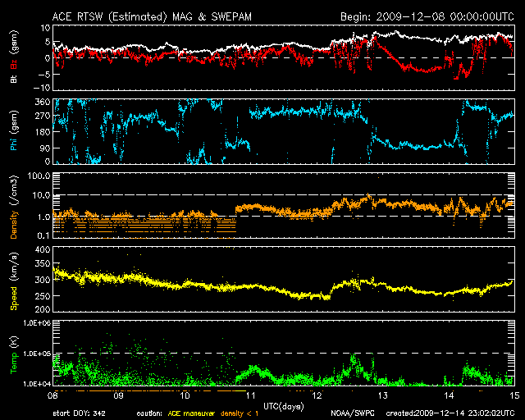Click the x-axis tick label '10'
Screen dimensions: 525x420
click(x=185, y=395)
